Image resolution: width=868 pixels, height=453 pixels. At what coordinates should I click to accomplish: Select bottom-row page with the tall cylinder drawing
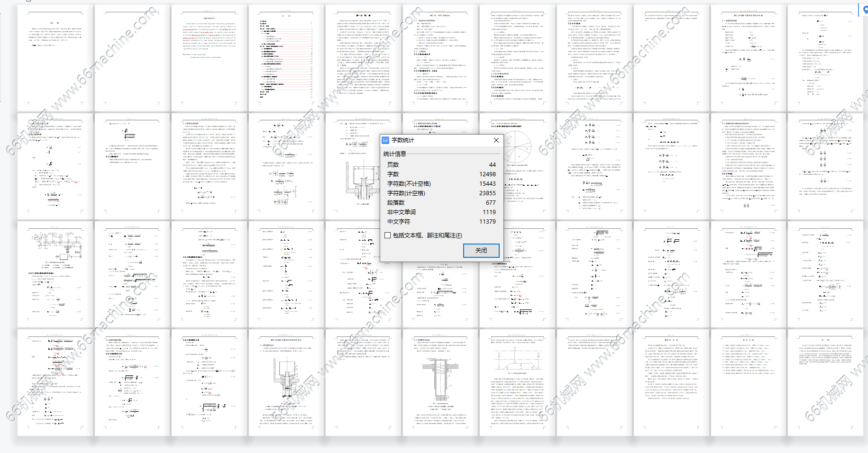(x=440, y=382)
